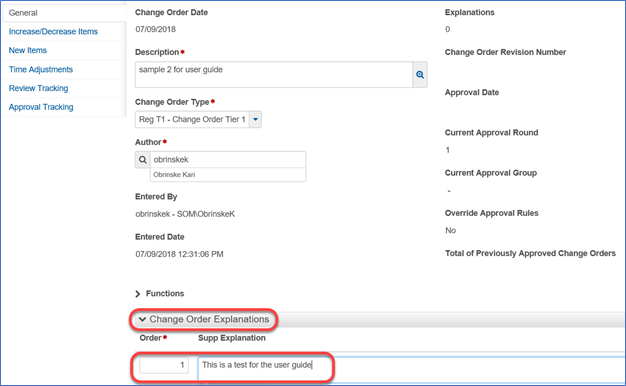Click the Approval Date label

472,93
